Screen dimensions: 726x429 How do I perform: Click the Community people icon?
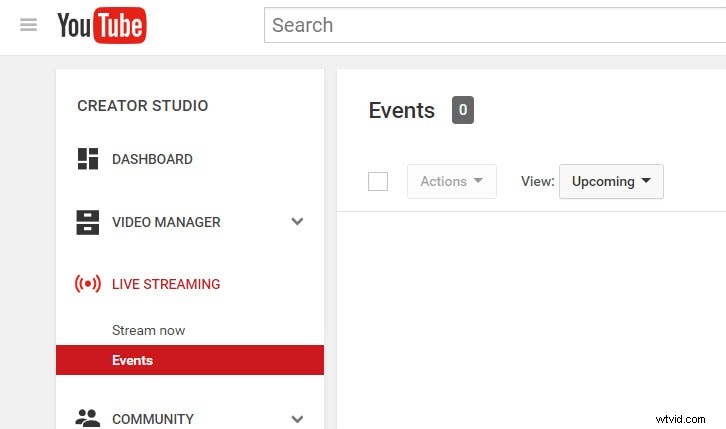click(88, 418)
